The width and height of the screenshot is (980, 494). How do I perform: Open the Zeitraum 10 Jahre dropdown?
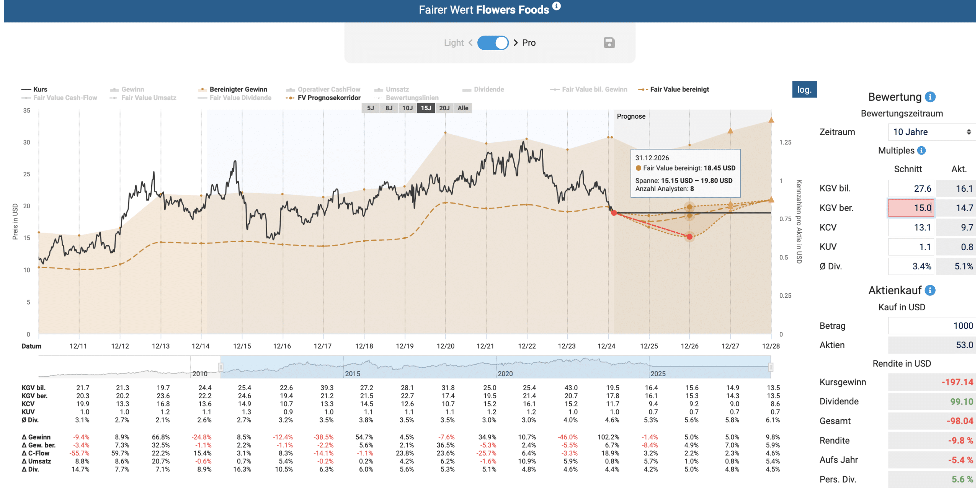pyautogui.click(x=931, y=132)
